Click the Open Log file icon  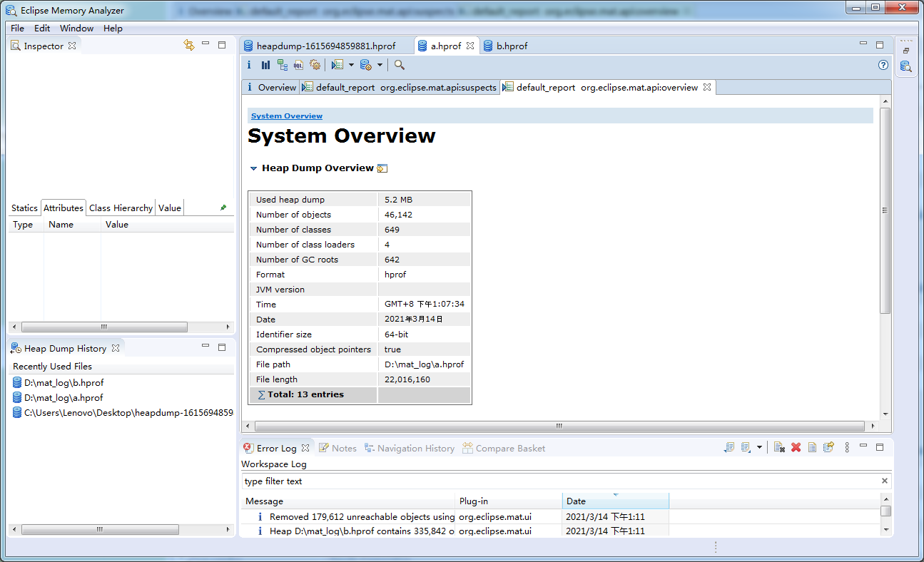pos(812,447)
